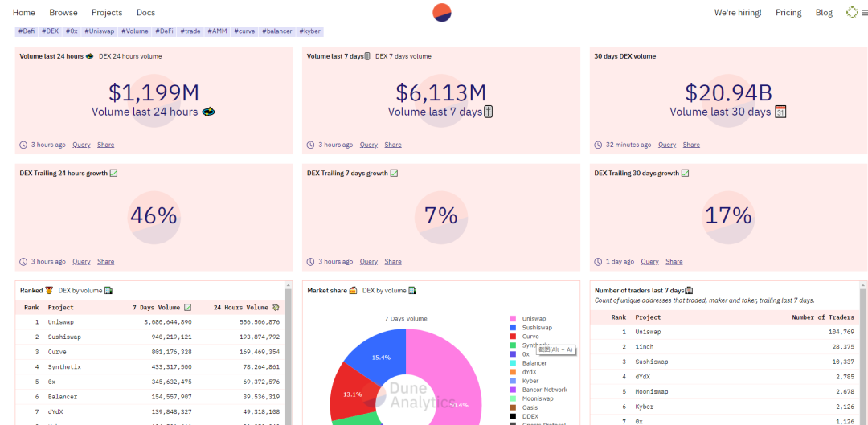Click the calendar icon beside Volume last 30 days
Viewport: 868px width, 425px height.
click(780, 112)
